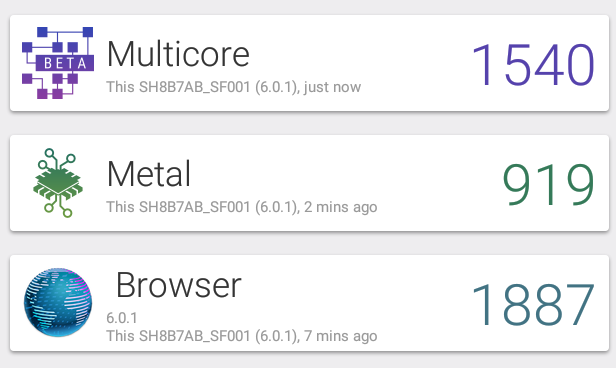Click the BETA label on the Multicore icon
The height and width of the screenshot is (368, 616).
[x=65, y=63]
